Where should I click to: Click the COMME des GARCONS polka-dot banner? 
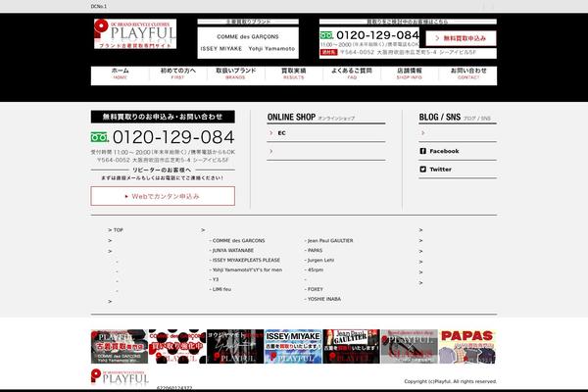[x=177, y=347]
